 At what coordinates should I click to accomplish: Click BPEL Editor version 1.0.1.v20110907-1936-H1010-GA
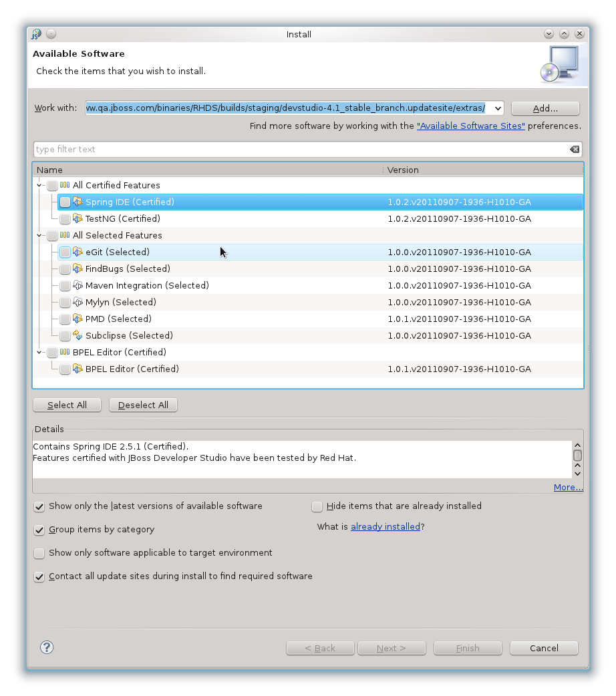click(x=459, y=369)
